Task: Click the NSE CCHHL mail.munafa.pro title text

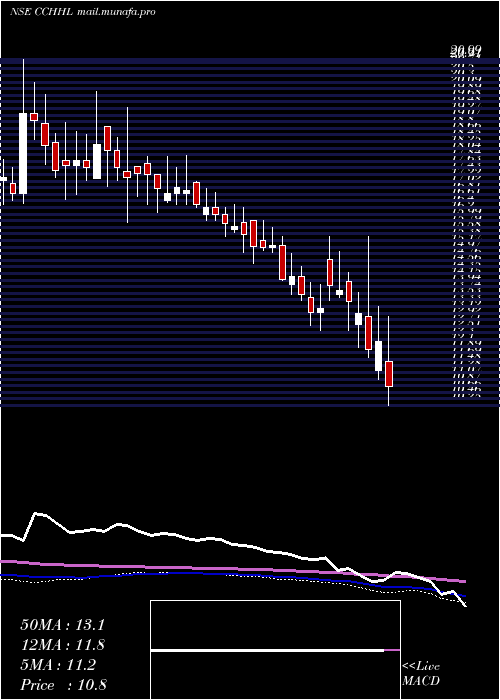Action: point(83,12)
